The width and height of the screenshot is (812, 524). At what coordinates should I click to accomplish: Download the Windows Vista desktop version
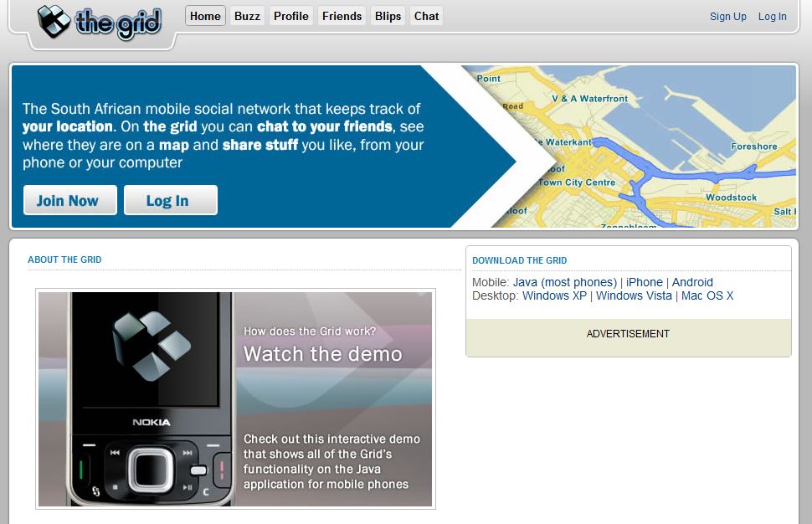point(634,296)
